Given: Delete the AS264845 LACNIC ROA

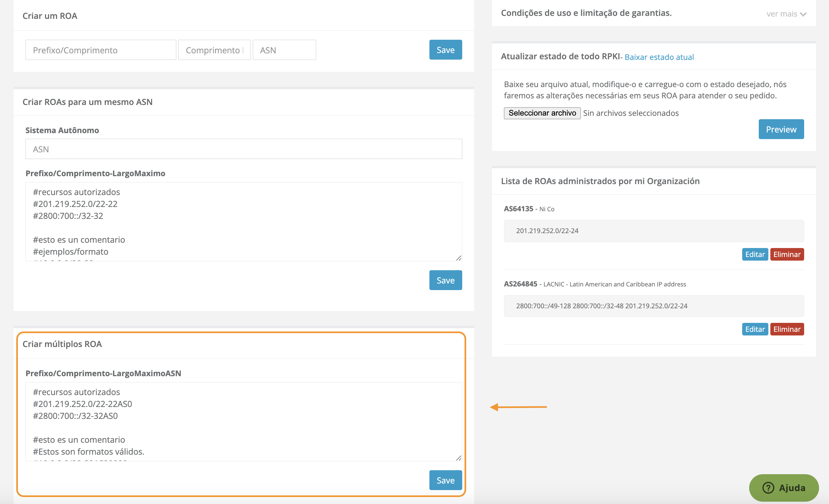Looking at the screenshot, I should 786,329.
